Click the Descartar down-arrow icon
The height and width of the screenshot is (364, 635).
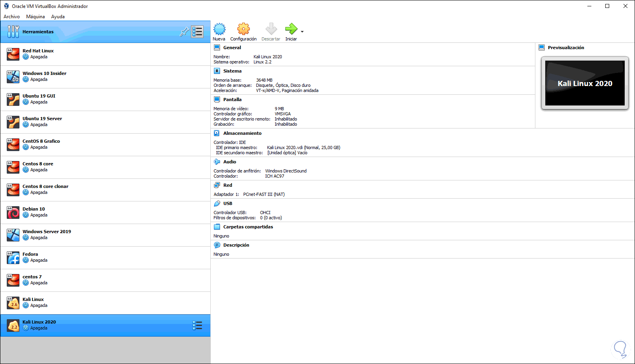[271, 29]
